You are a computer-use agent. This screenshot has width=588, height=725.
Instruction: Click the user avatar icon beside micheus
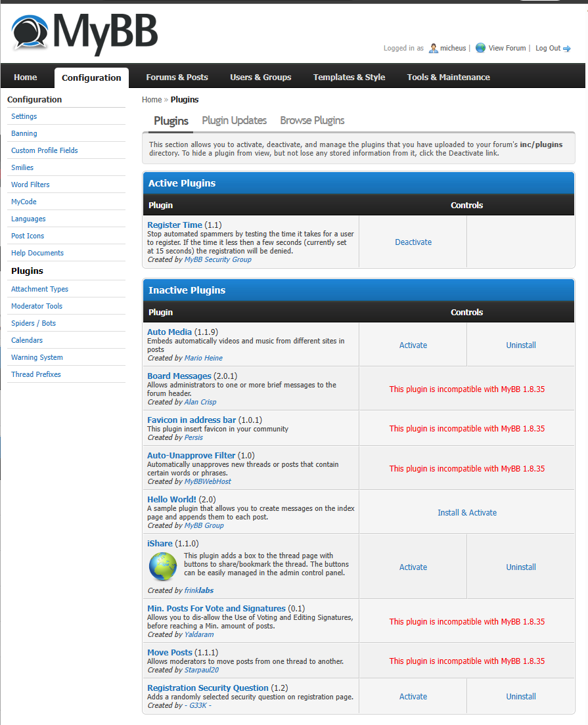[433, 48]
